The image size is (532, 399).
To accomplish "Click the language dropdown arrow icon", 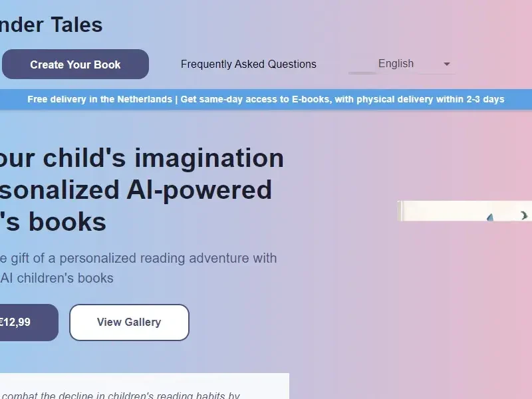I will [447, 65].
